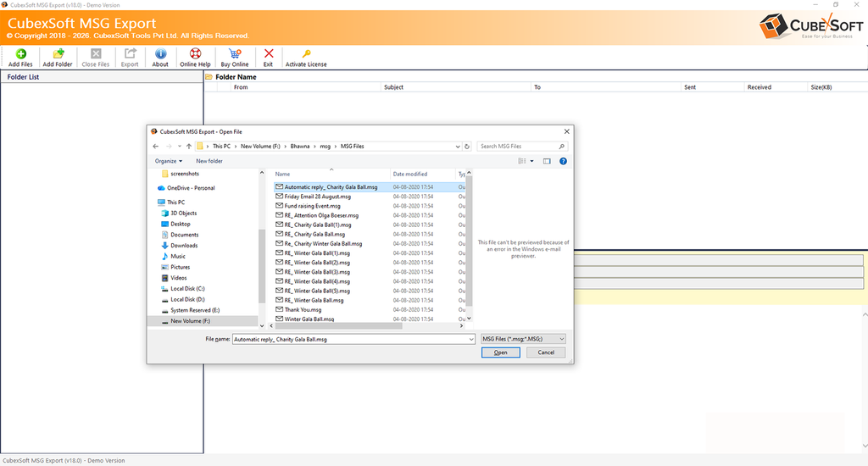Click the msg breadcrumb segment

click(x=325, y=146)
